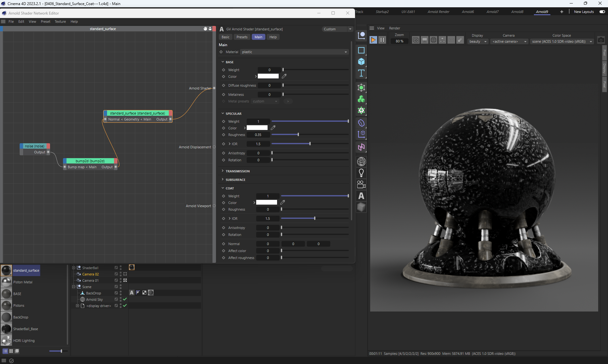
Task: Select the Piston Metal material
Action: coord(23,282)
